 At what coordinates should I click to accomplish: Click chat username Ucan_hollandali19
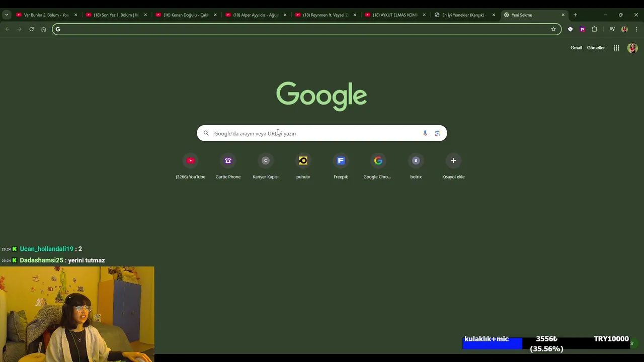point(46,249)
